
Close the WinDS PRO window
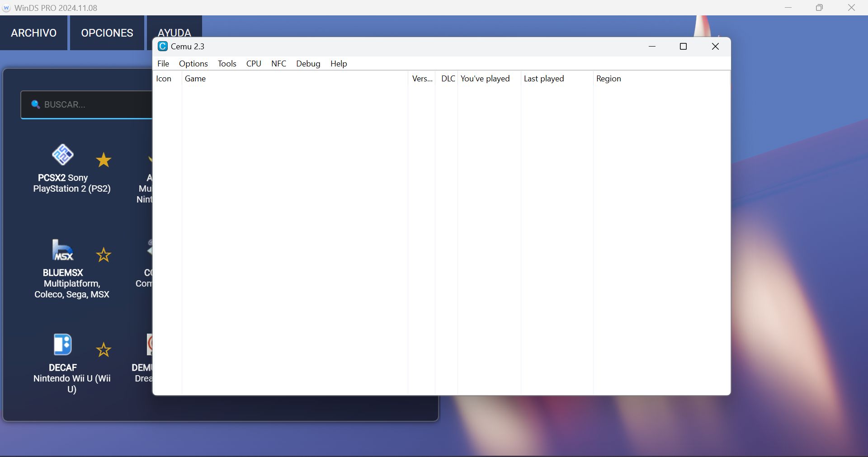tap(851, 8)
